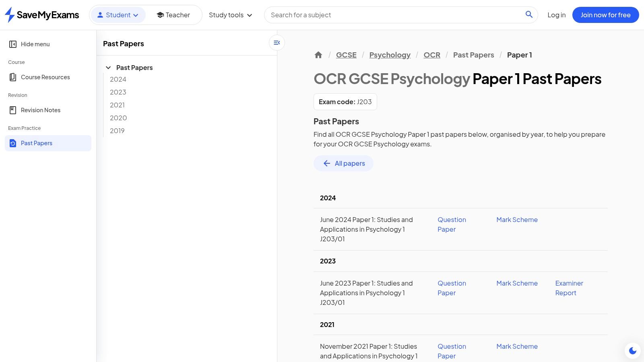Click the 2024 section heading
This screenshot has width=644, height=362.
tap(328, 198)
